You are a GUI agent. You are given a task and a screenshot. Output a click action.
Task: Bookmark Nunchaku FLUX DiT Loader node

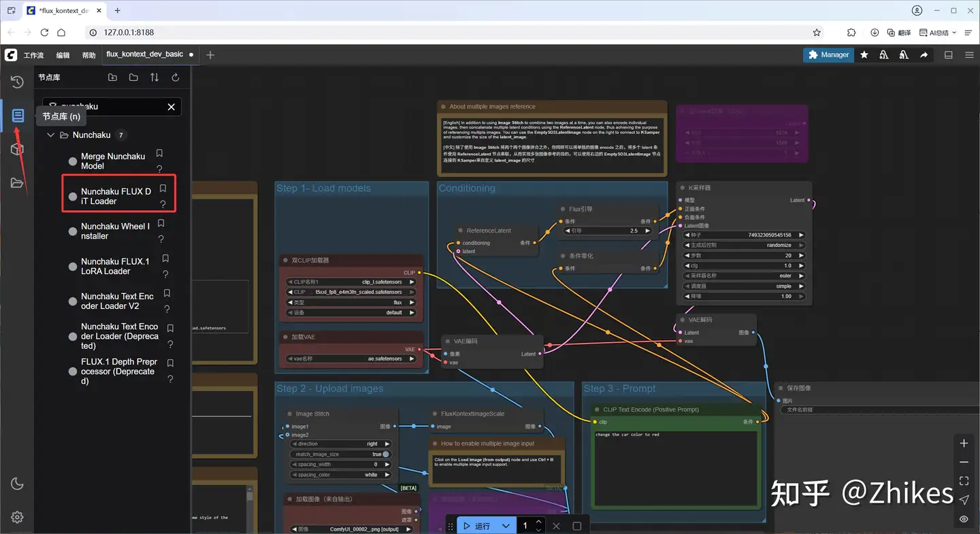coord(163,188)
